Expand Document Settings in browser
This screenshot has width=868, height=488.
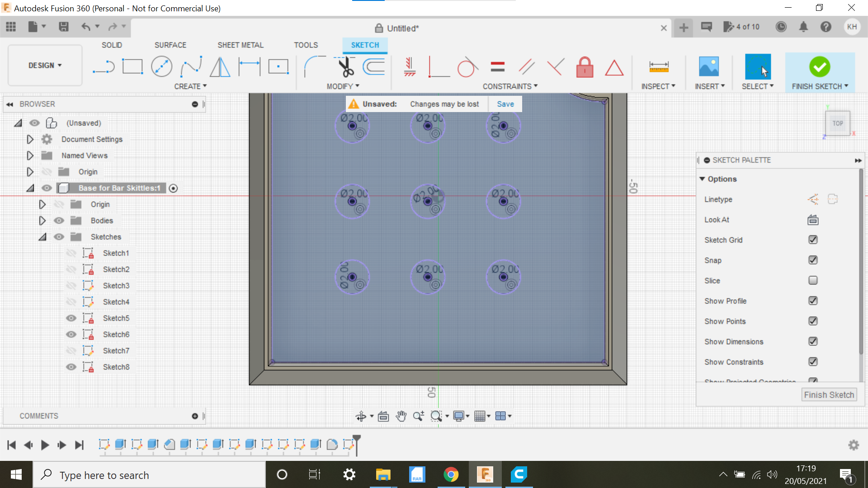(x=29, y=139)
